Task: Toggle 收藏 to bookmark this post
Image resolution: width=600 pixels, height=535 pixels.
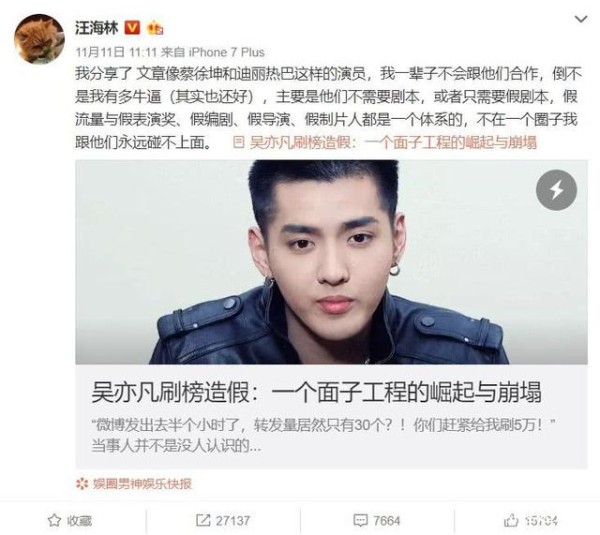Action: tap(70, 520)
